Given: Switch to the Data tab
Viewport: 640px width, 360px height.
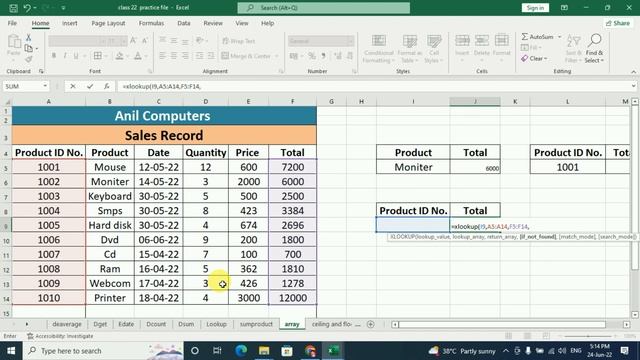Looking at the screenshot, I should click(x=184, y=23).
